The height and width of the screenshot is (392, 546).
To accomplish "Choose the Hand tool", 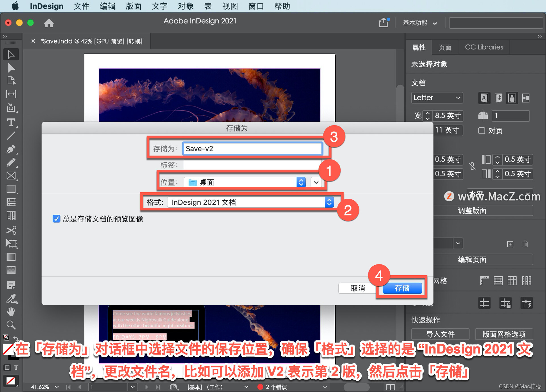I will [x=11, y=312].
